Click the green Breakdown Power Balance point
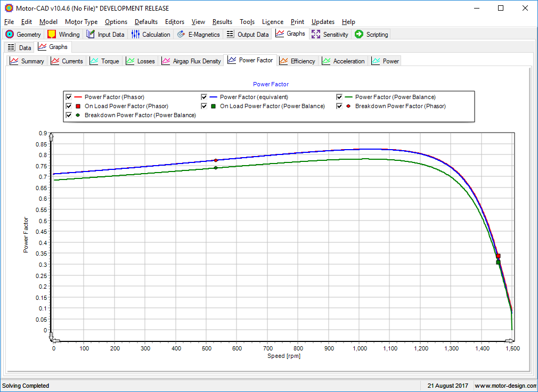The width and height of the screenshot is (538, 392). coord(216,168)
